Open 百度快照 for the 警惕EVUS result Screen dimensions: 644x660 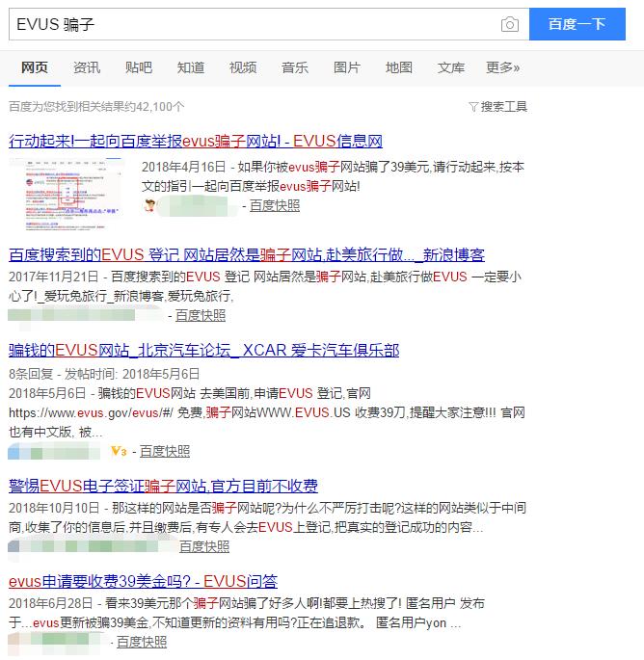[204, 546]
